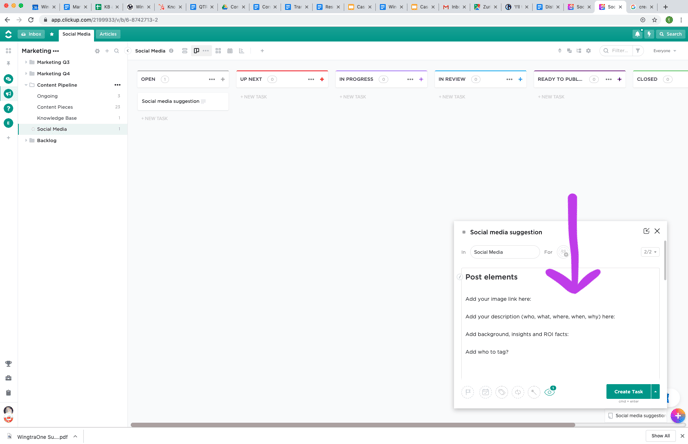This screenshot has height=444, width=688.
Task: Select Knowledge Base list in sidebar
Action: click(57, 118)
